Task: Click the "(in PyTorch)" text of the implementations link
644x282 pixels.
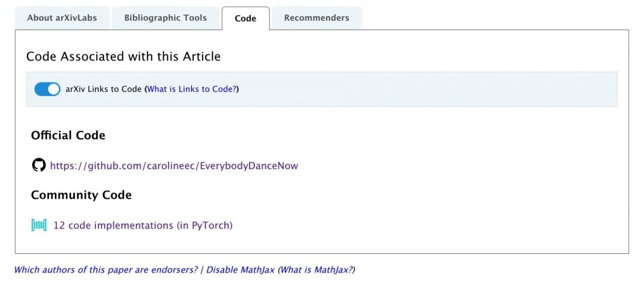Action: click(x=204, y=226)
